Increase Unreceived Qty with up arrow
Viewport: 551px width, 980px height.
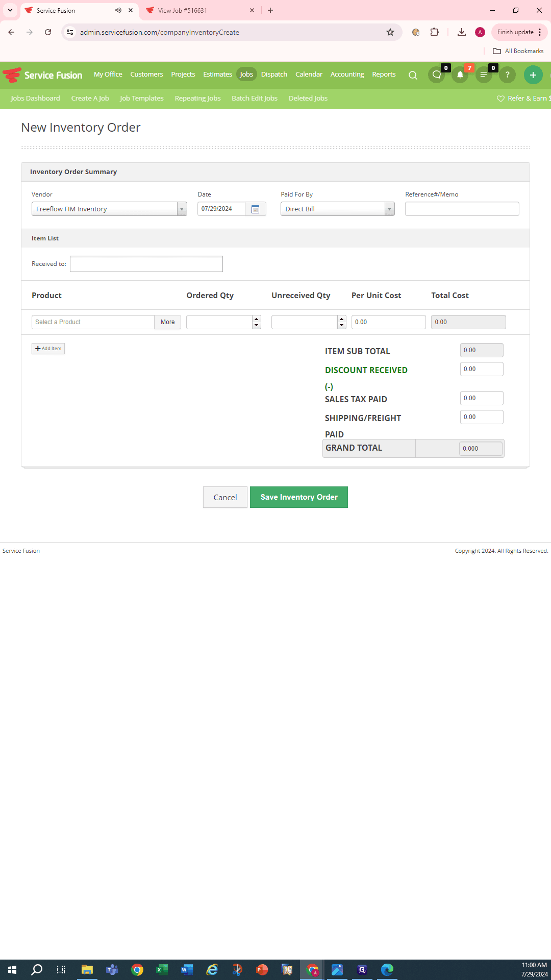342,318
